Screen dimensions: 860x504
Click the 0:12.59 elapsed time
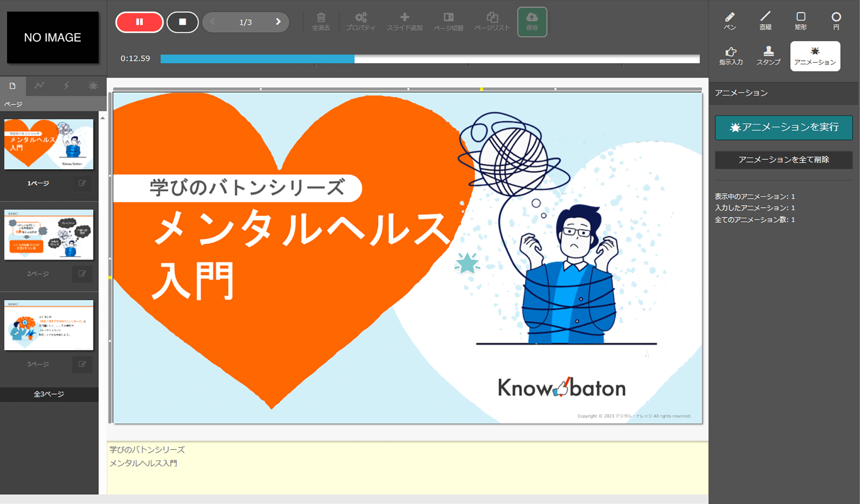pos(135,59)
